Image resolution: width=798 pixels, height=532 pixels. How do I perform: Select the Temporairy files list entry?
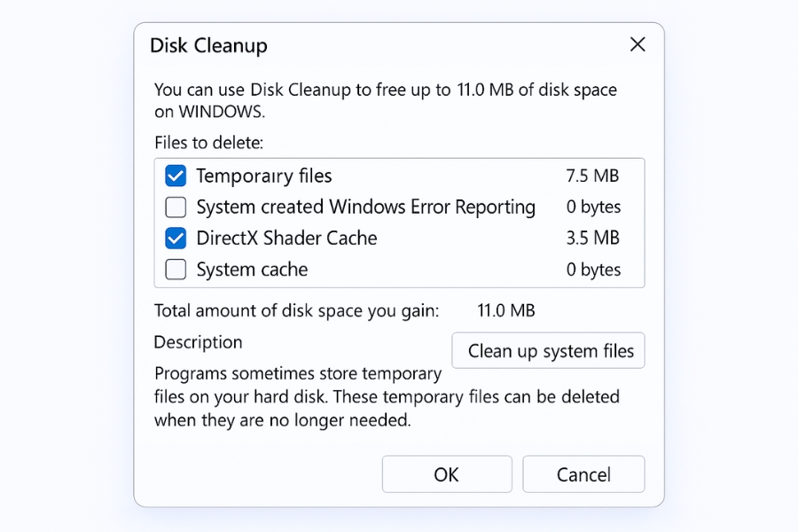click(x=266, y=176)
